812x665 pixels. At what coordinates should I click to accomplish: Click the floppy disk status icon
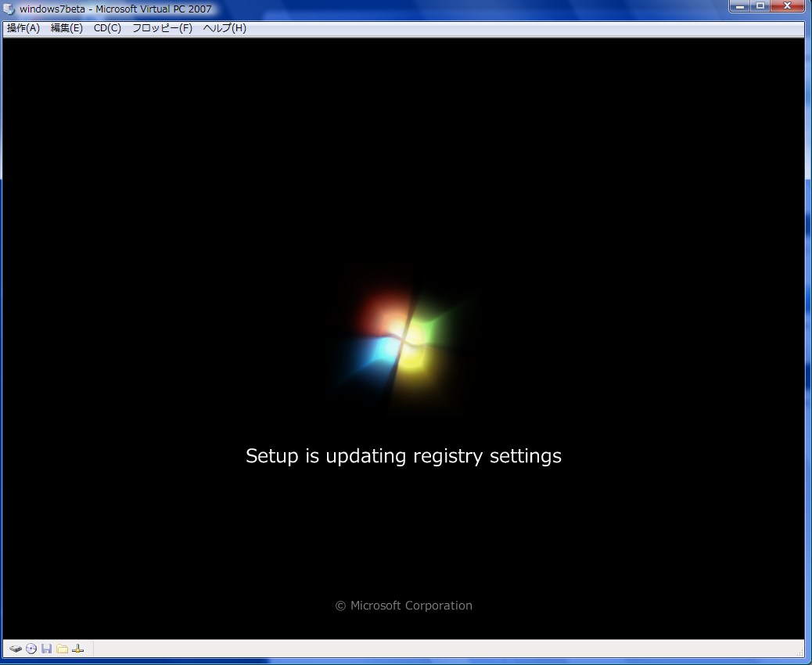click(x=47, y=649)
